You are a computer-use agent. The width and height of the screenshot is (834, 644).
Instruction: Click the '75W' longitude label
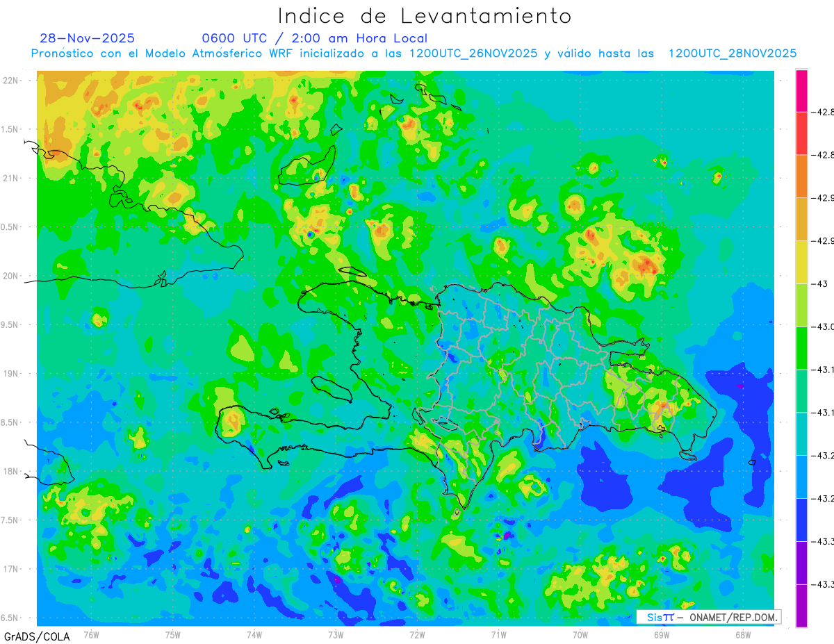pyautogui.click(x=173, y=634)
